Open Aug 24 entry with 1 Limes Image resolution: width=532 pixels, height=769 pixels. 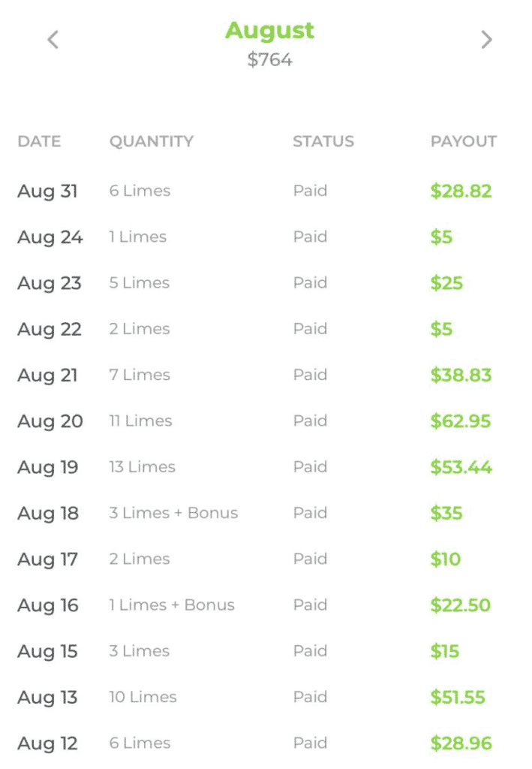coord(266,237)
